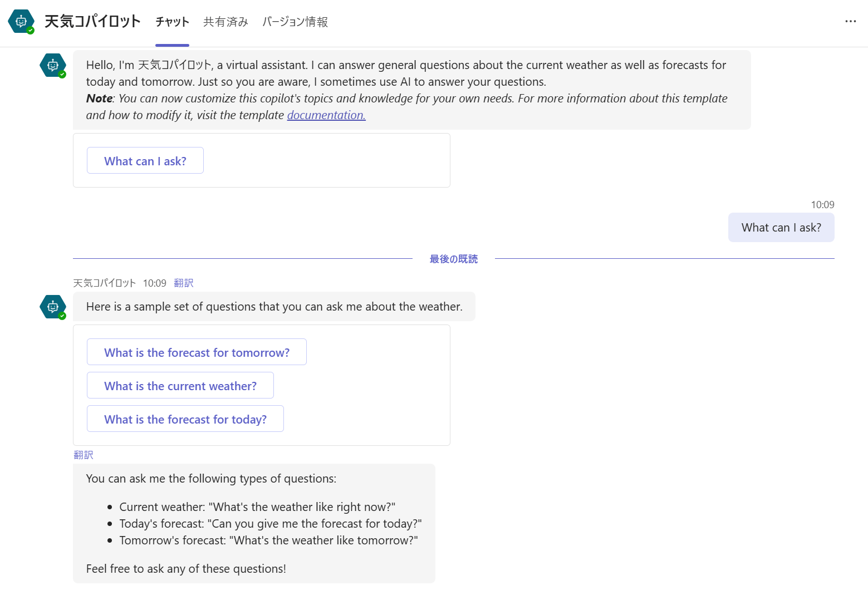Select What is the current weather?

point(180,386)
